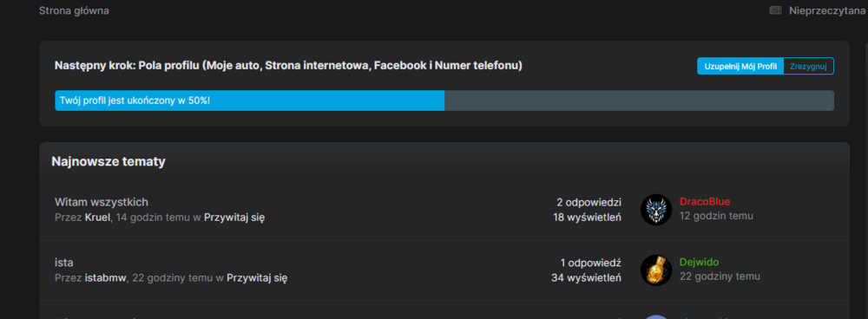The height and width of the screenshot is (319, 868).
Task: Visit author istabmw's profile
Action: pos(106,277)
